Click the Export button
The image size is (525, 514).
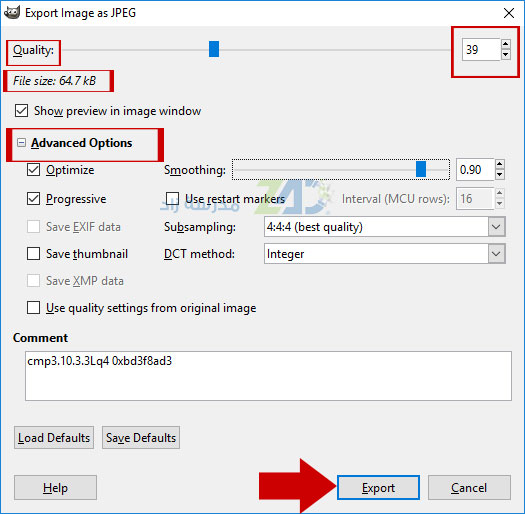coord(378,488)
